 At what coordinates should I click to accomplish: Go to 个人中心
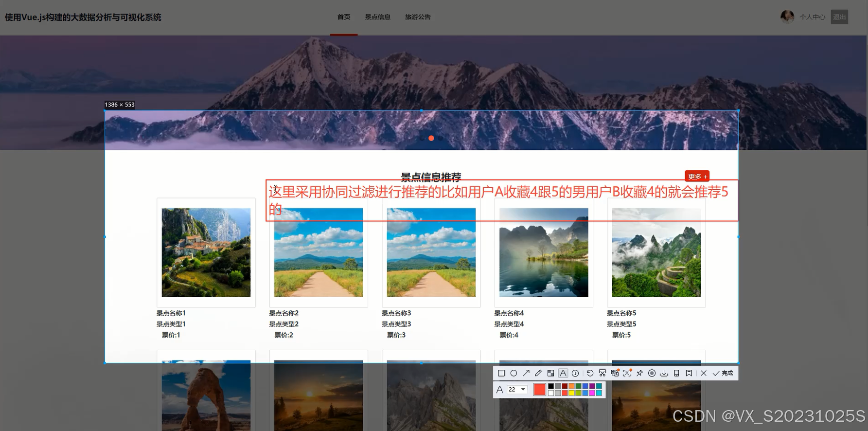coord(812,17)
